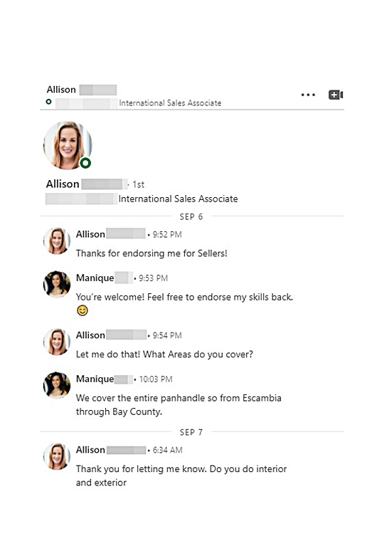Click Manique's avatar beside the 10:03 PM message
The width and height of the screenshot is (392, 551).
[56, 385]
